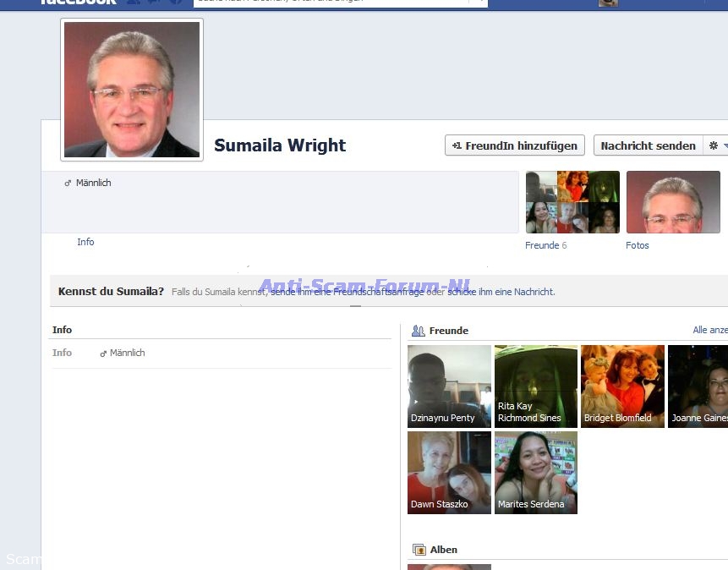Open Bridget Blomfield's friend tile
Screen dimensions: 728x570
[x=622, y=386]
